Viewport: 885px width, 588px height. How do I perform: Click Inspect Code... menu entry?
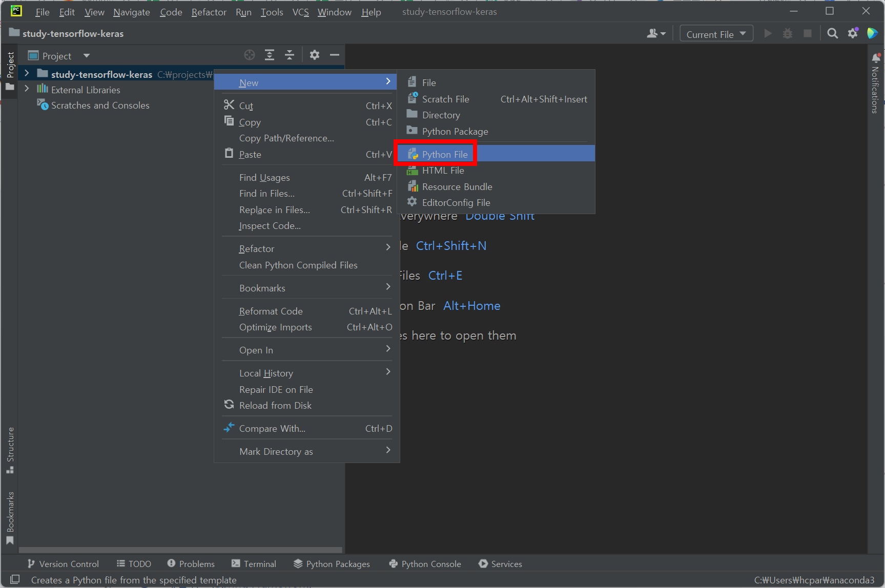pos(307,225)
